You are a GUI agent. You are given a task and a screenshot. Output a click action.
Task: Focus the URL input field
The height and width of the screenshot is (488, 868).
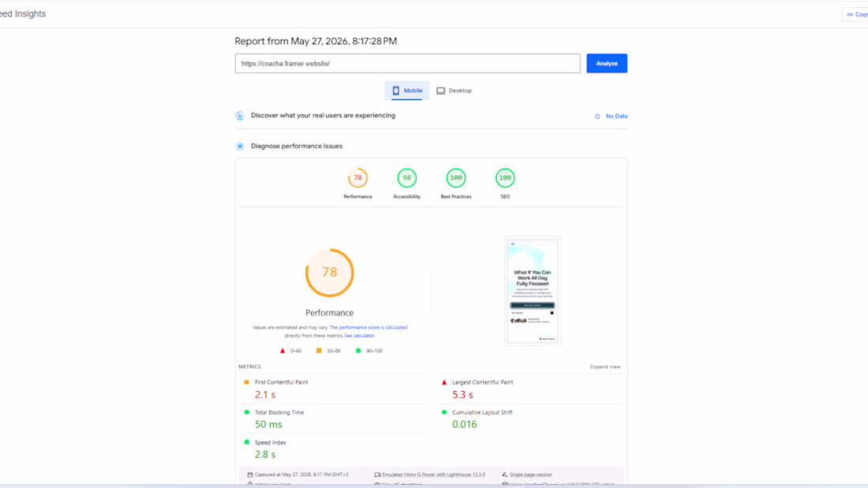click(x=407, y=63)
